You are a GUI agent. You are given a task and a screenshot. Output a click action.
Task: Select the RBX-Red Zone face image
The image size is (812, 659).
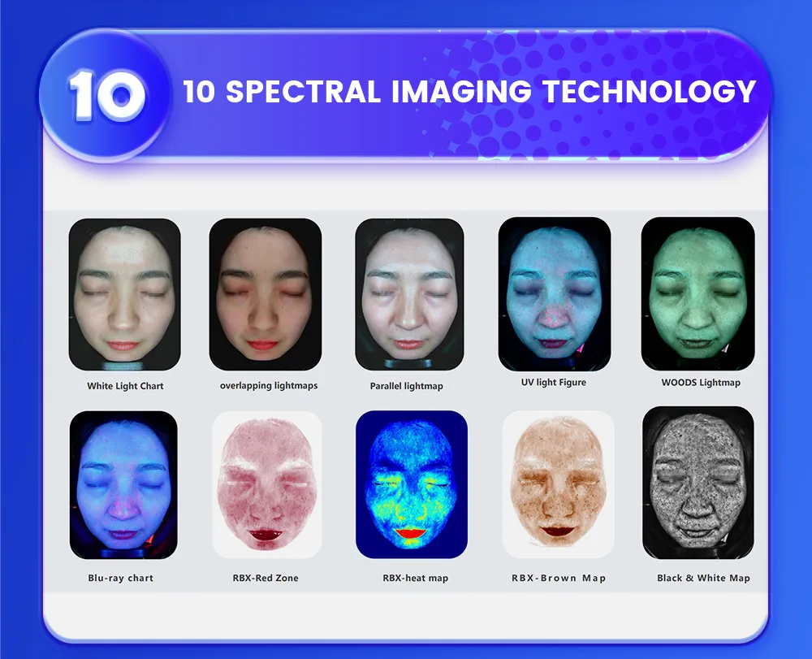click(266, 484)
